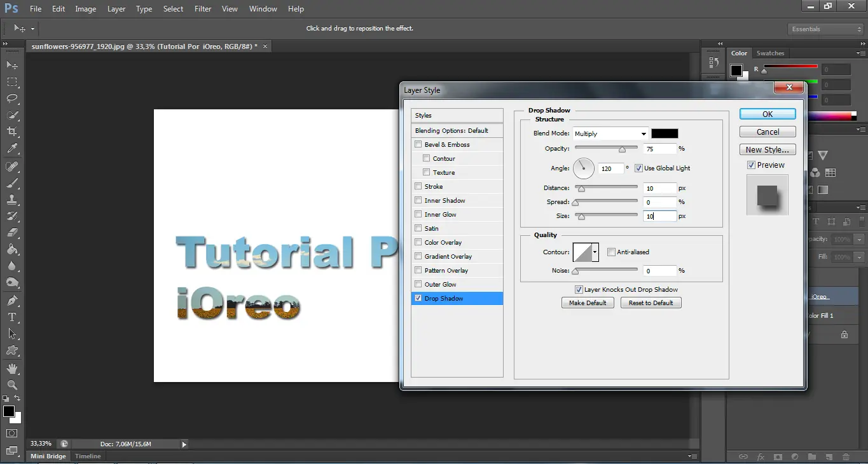Select the Sponge tool
The height and width of the screenshot is (464, 868).
pyautogui.click(x=12, y=282)
